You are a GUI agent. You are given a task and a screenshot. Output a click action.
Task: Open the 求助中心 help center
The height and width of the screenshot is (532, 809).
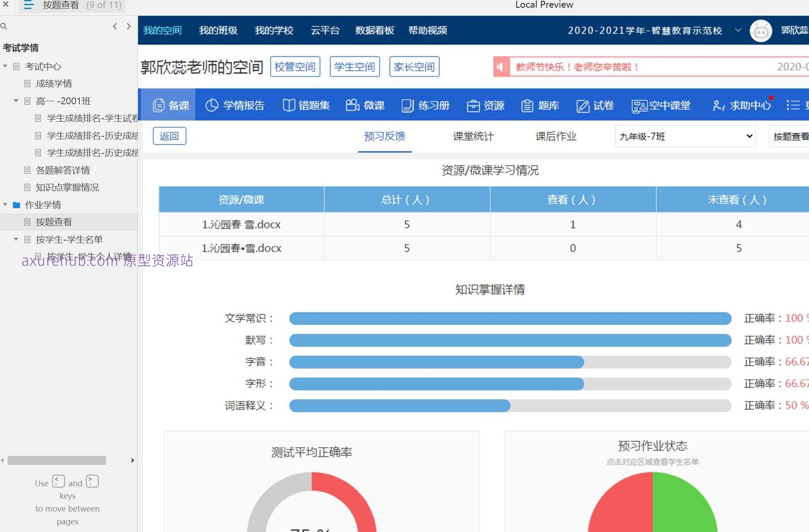(742, 105)
